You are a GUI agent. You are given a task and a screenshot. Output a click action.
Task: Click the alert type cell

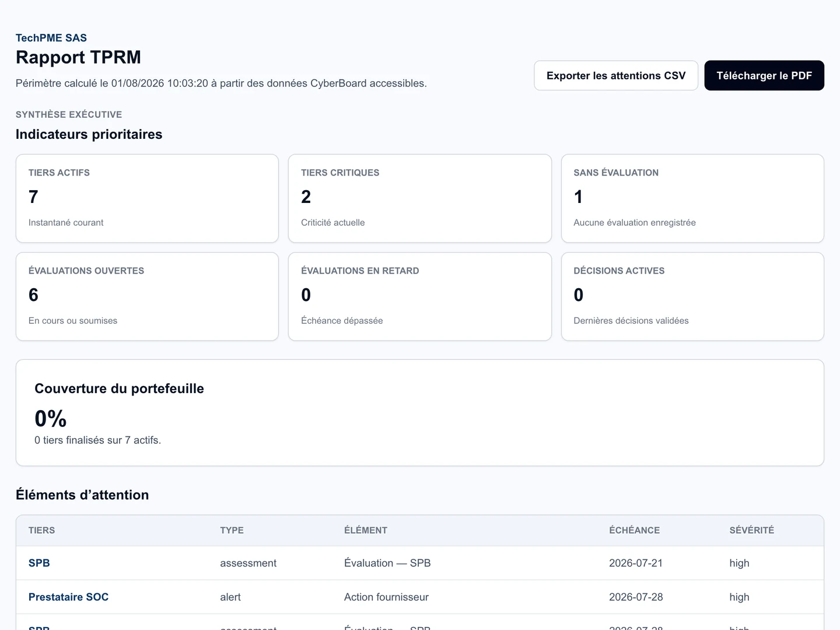pyautogui.click(x=230, y=597)
